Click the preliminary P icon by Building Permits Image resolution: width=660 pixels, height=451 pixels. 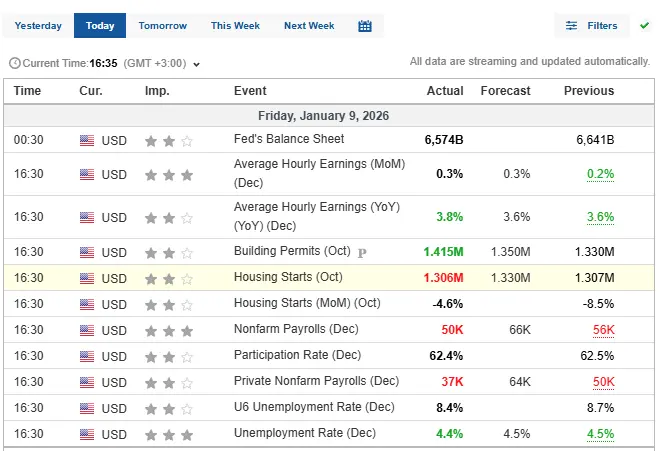point(362,253)
